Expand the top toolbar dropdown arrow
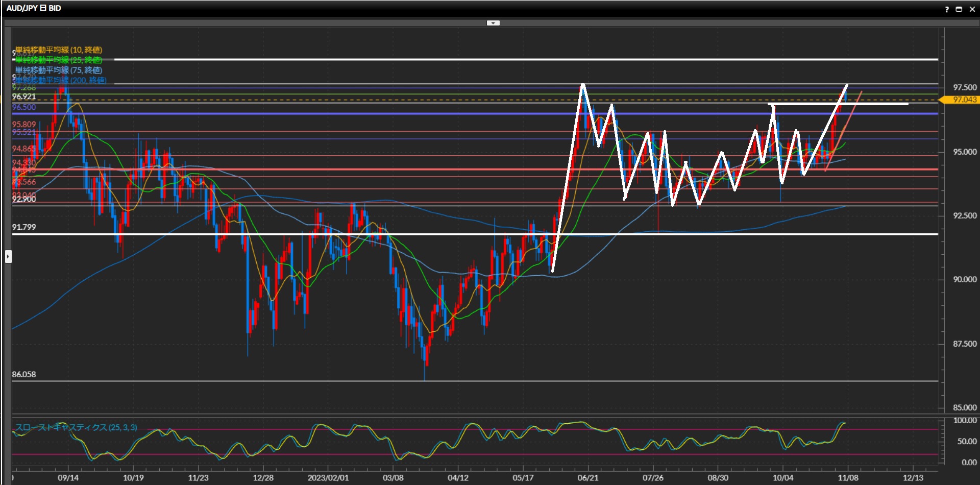The image size is (980, 485). pos(493,23)
